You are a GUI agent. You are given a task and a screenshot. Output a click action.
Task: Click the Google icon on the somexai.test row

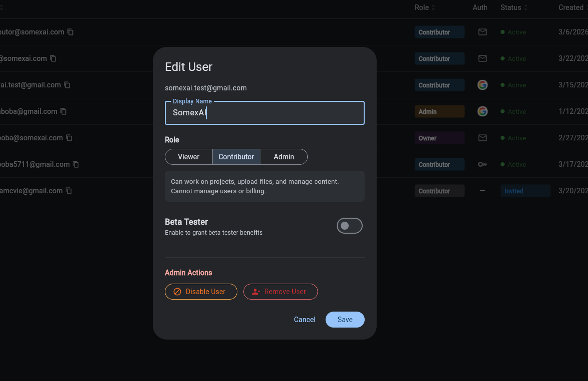pyautogui.click(x=482, y=85)
